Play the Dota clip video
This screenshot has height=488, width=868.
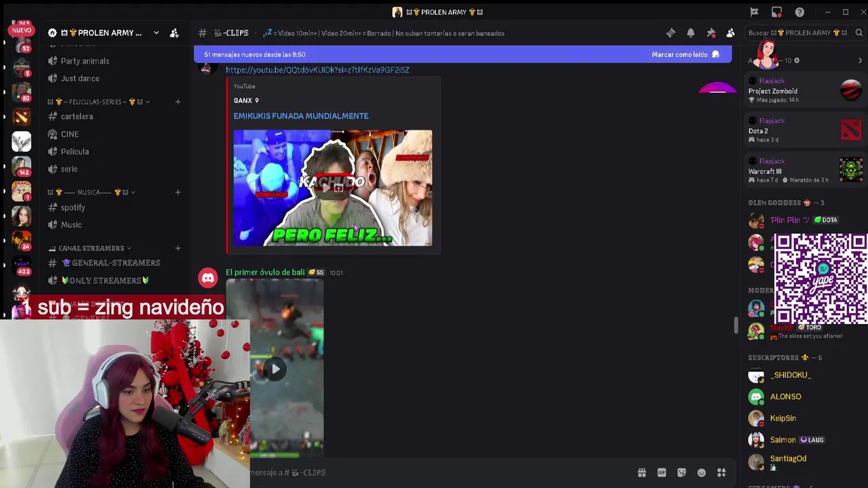point(275,369)
